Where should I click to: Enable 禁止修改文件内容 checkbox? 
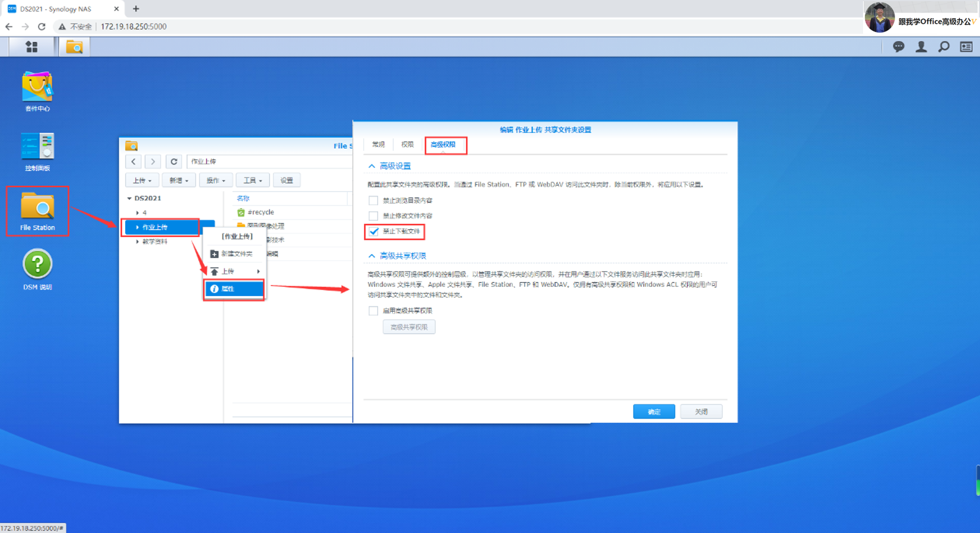[x=373, y=216]
